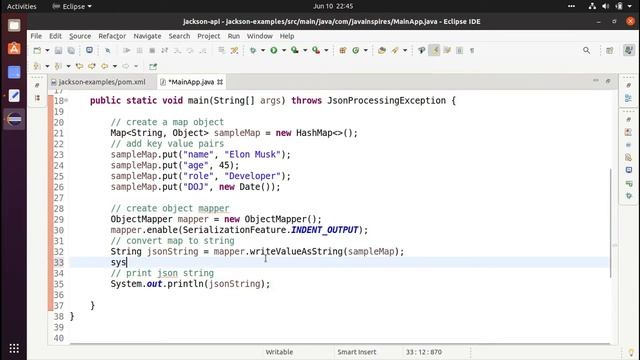Click the Terminate debug icon

pyautogui.click(x=152, y=50)
